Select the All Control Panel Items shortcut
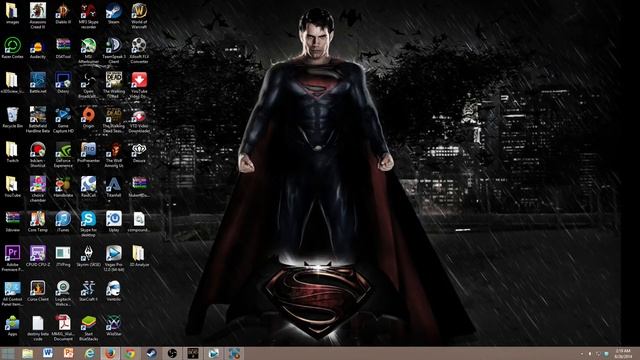 tap(12, 293)
